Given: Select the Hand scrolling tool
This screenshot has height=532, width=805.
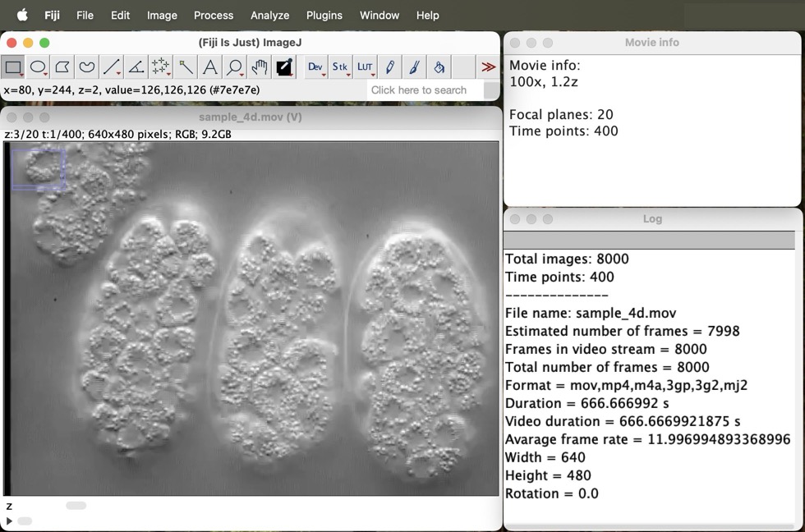Looking at the screenshot, I should [x=260, y=67].
